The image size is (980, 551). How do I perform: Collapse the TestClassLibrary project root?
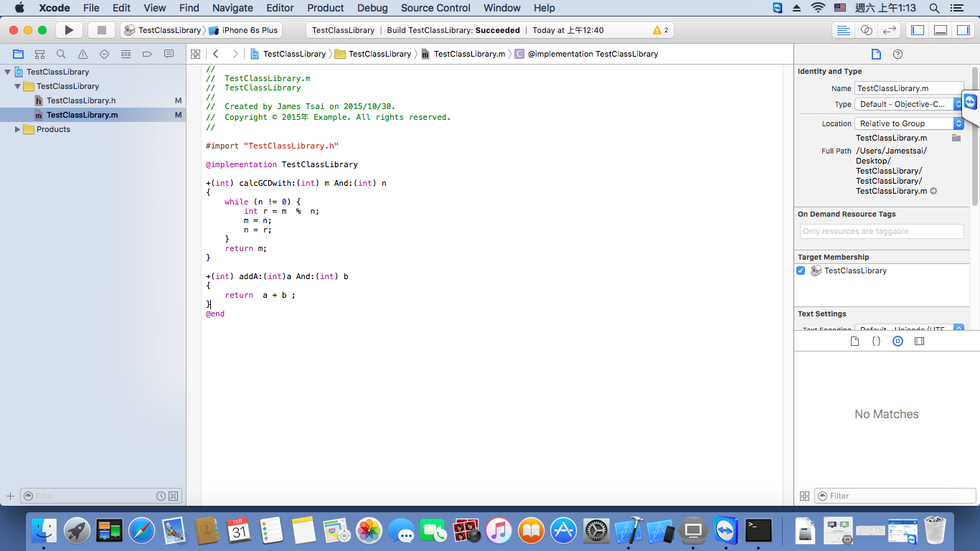click(x=8, y=72)
